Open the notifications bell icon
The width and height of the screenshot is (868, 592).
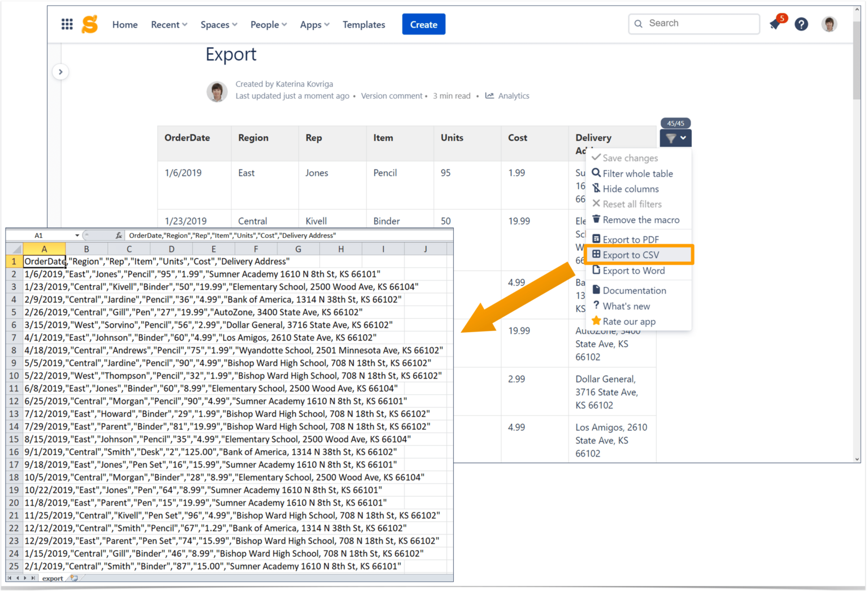(x=775, y=25)
